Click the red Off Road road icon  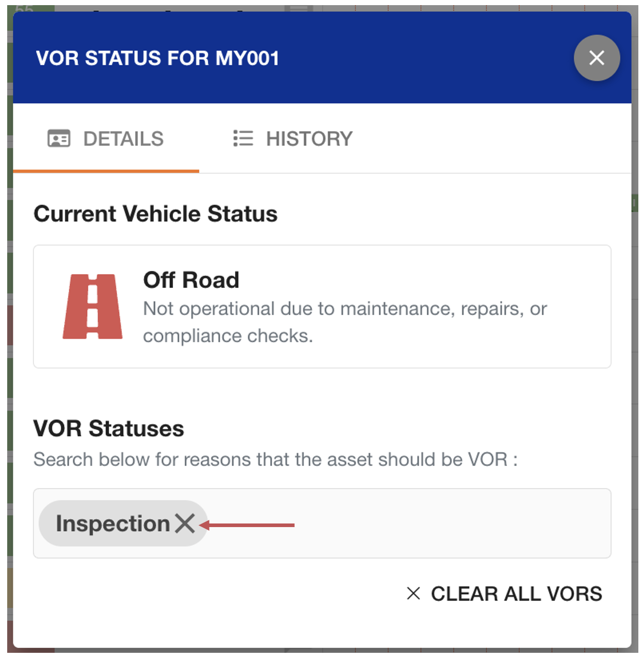[x=92, y=306]
